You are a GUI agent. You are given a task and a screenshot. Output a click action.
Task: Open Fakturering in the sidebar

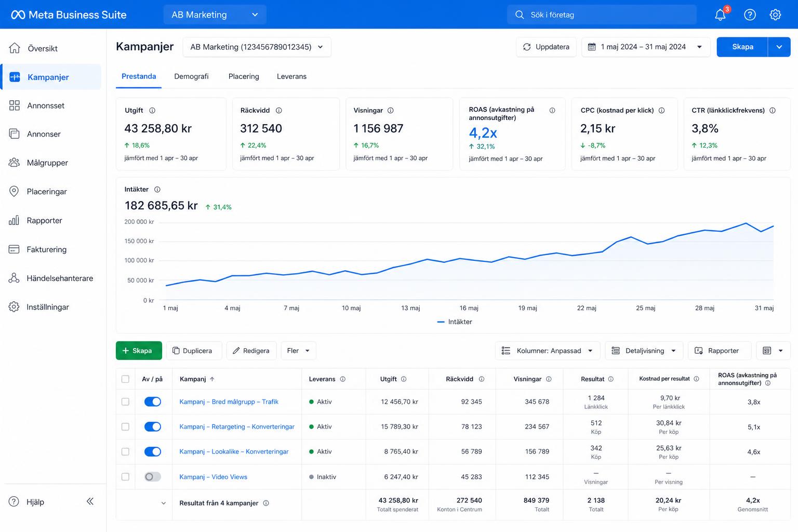click(52, 249)
